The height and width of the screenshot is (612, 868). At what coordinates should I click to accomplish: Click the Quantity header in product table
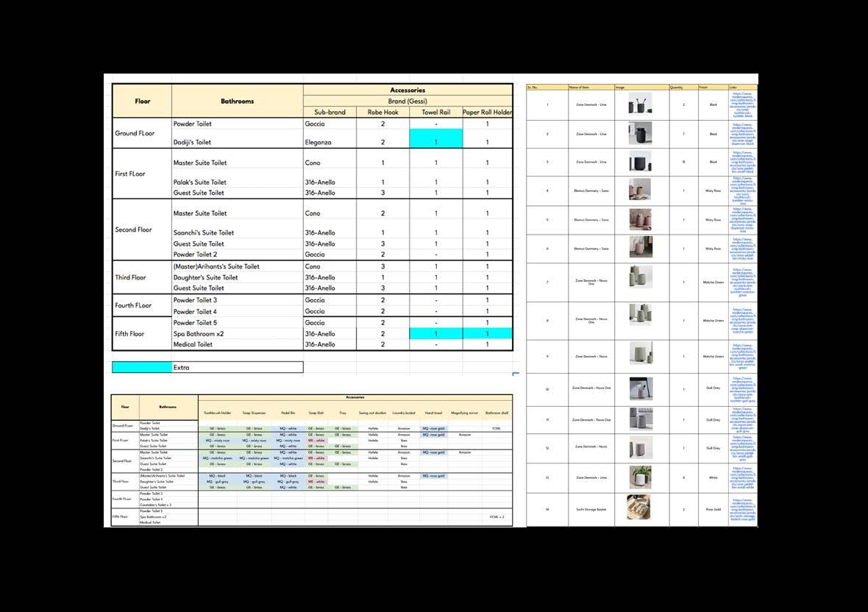[x=683, y=88]
